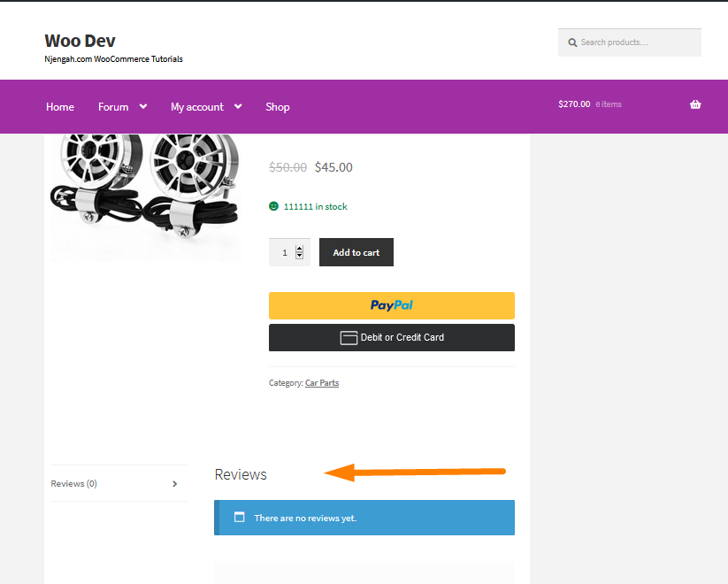Focus the Search products field
728x584 pixels.
pos(630,42)
